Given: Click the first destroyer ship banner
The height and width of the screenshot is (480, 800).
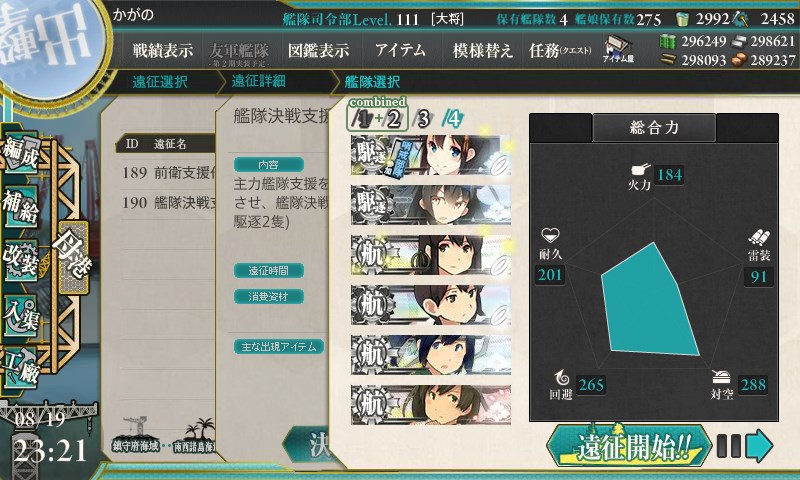Looking at the screenshot, I should coord(431,155).
